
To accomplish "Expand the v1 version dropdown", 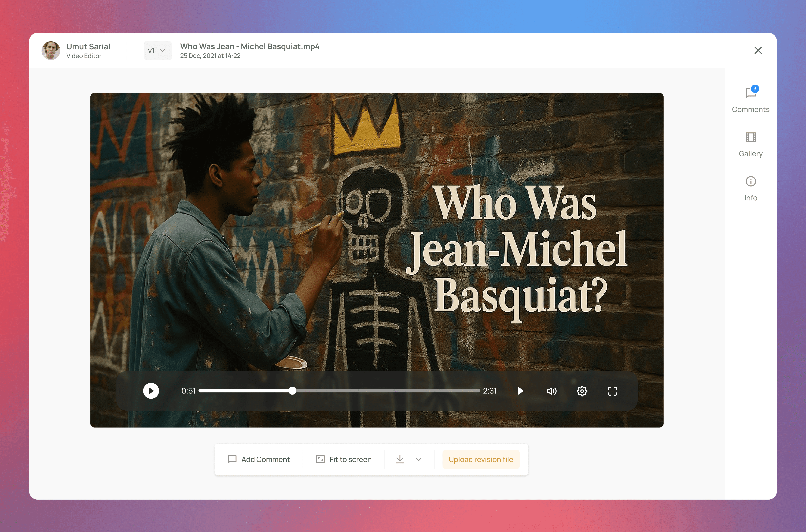I will point(157,51).
